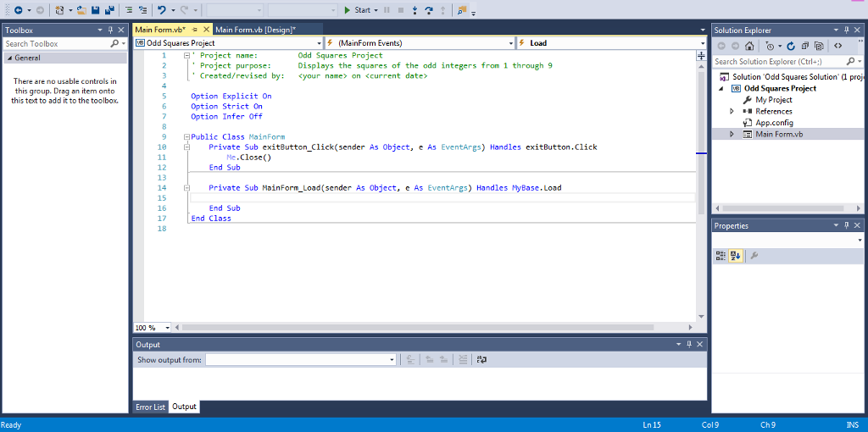The height and width of the screenshot is (432, 868).
Task: Switch to Main Form.vb [Design] tab
Action: tap(255, 30)
